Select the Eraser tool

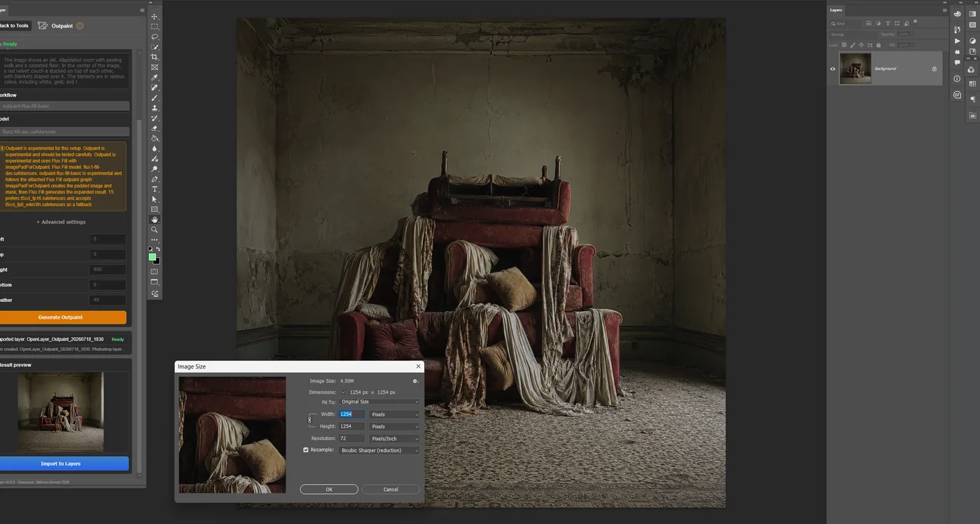tap(155, 128)
